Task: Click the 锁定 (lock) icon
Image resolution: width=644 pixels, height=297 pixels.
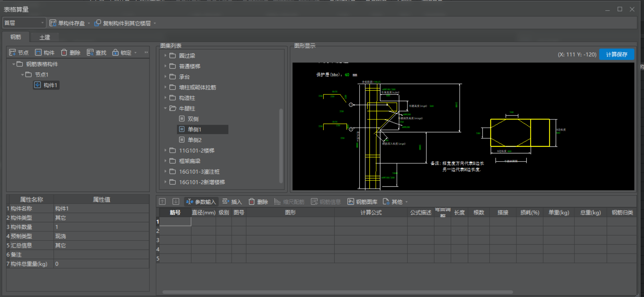Action: [115, 53]
